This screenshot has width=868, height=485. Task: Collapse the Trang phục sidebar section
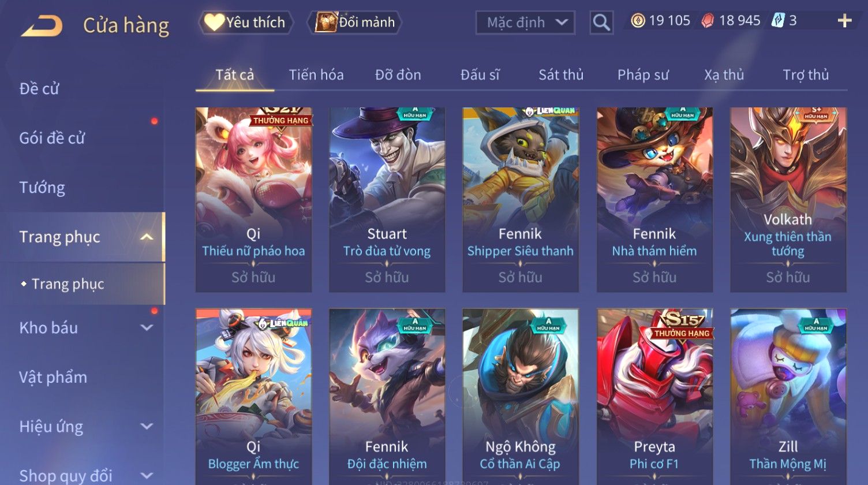tap(147, 237)
